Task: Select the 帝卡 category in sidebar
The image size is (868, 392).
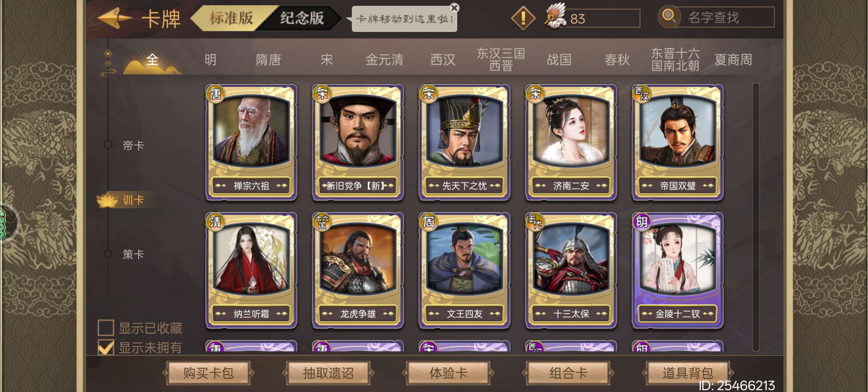Action: coord(133,146)
